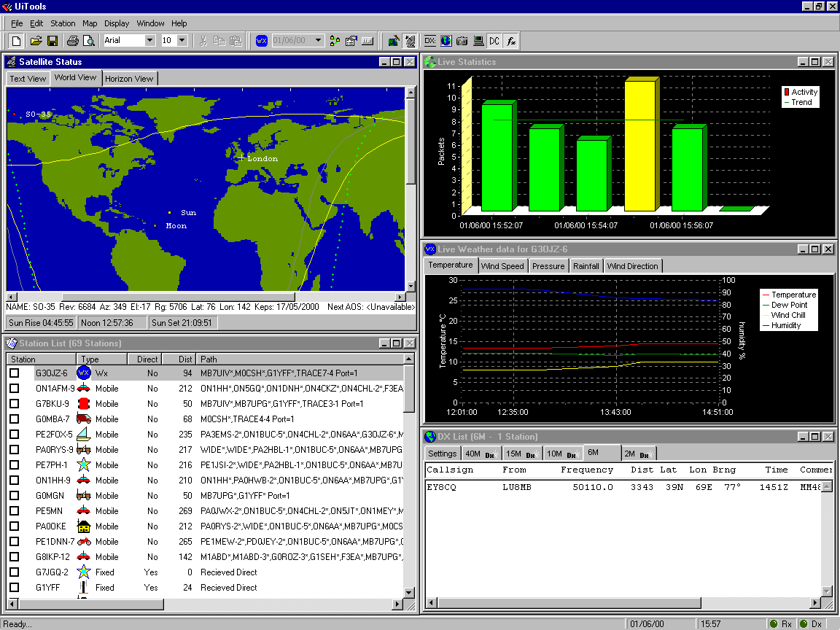Open the Arial font name dropdown

point(149,41)
